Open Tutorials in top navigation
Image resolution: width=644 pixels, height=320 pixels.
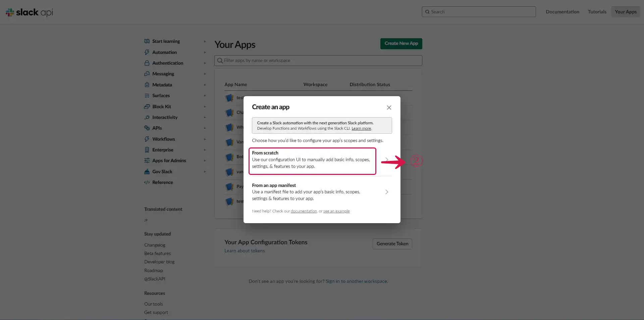coord(597,12)
